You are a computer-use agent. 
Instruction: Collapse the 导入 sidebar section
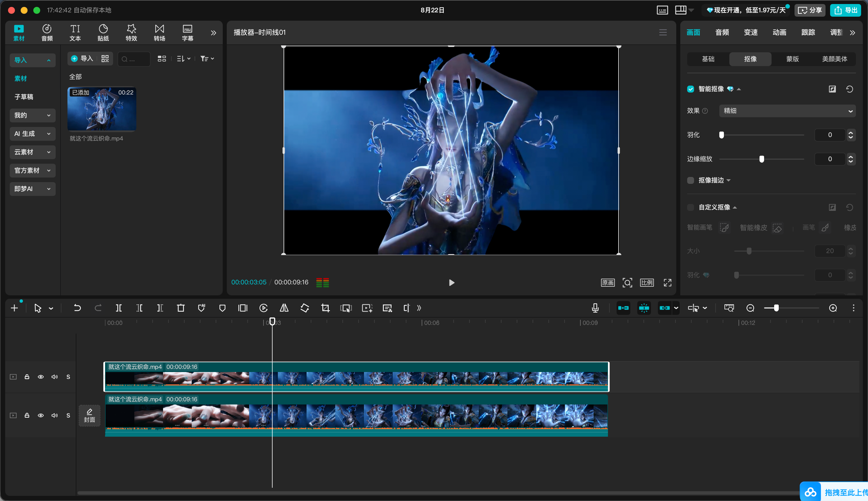(x=33, y=60)
